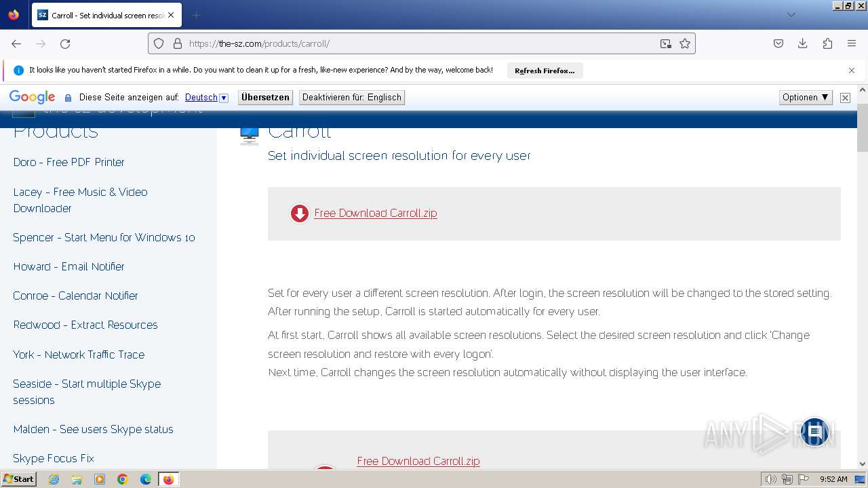Open volume control in system tray
This screenshot has width=868, height=488.
[x=771, y=479]
